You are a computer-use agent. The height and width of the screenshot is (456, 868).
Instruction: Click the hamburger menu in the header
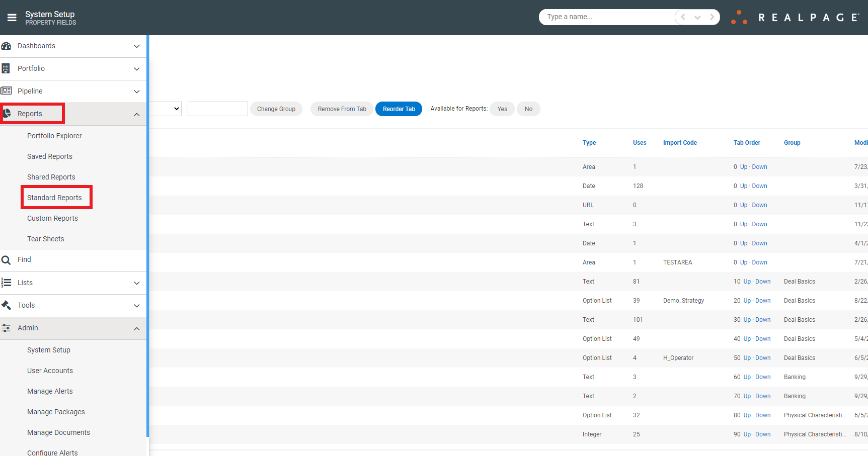(12, 17)
